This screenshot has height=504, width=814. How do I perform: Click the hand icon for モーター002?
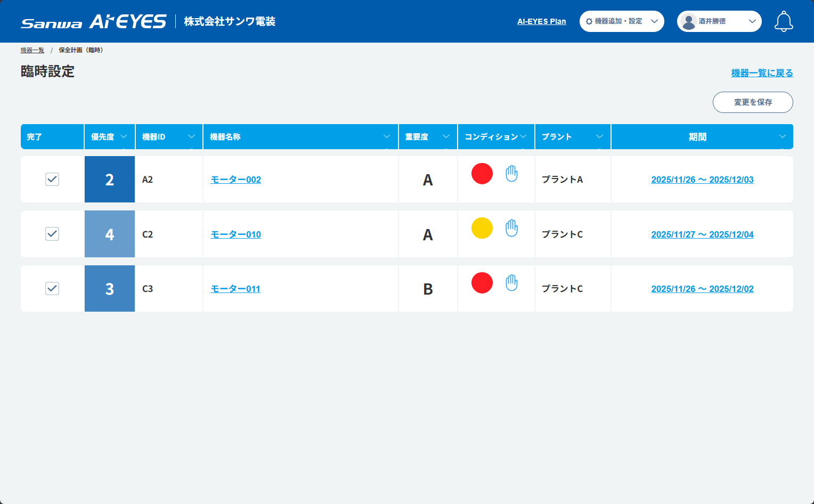(511, 174)
